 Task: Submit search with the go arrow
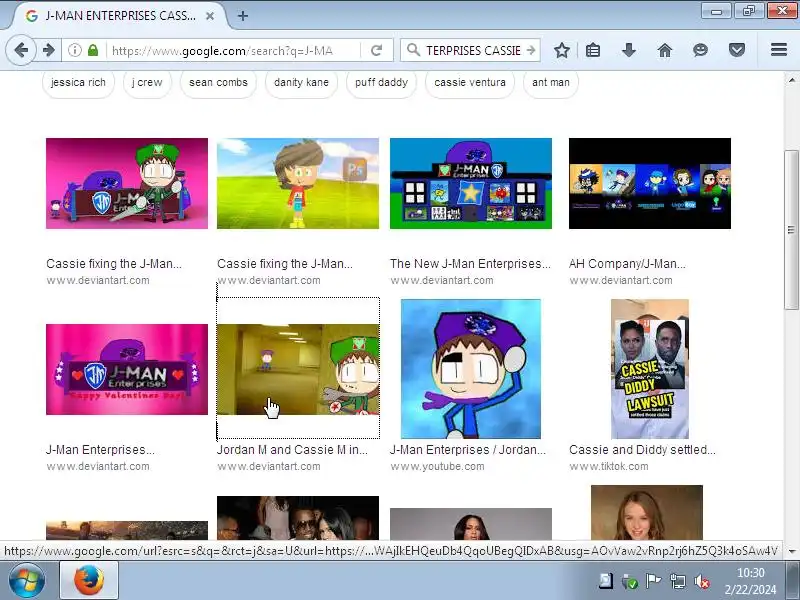click(531, 50)
